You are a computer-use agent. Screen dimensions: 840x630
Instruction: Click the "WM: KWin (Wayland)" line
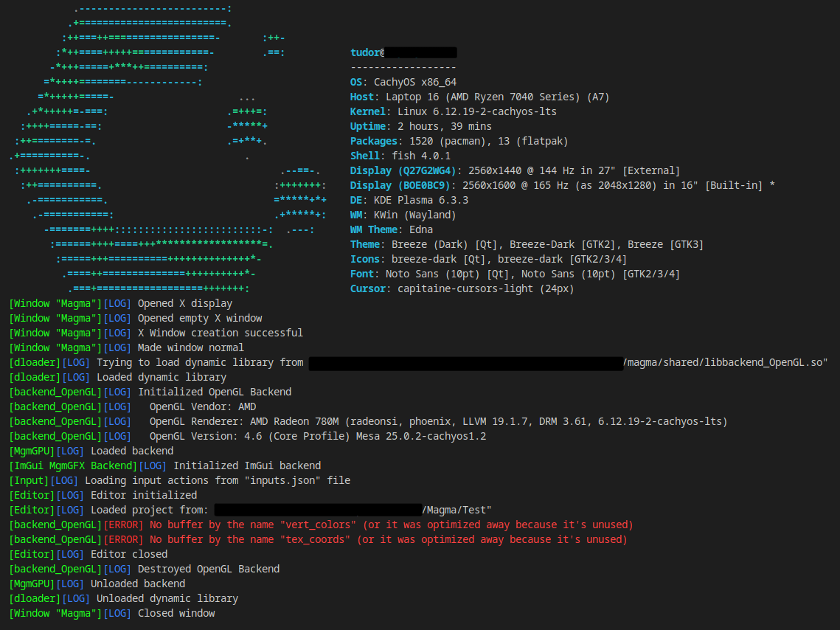click(x=403, y=215)
